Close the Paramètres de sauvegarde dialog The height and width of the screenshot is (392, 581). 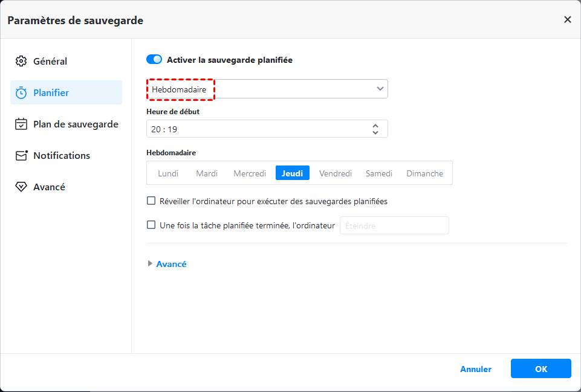(567, 19)
